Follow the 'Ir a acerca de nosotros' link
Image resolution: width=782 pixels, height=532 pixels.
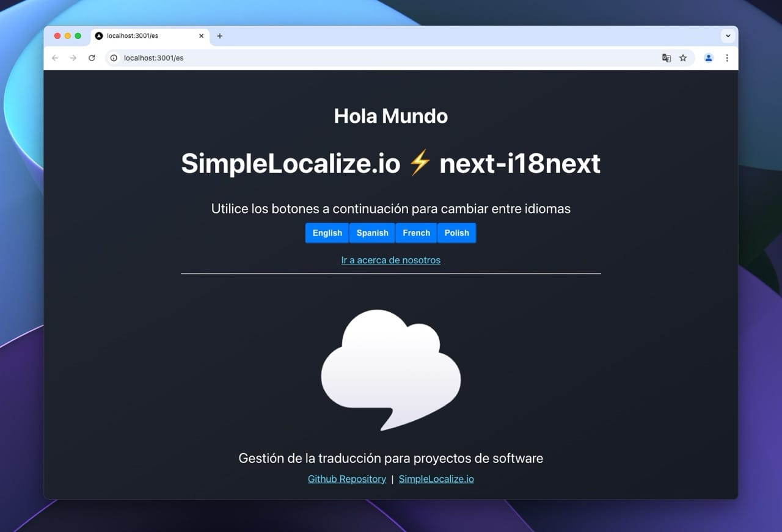[391, 260]
